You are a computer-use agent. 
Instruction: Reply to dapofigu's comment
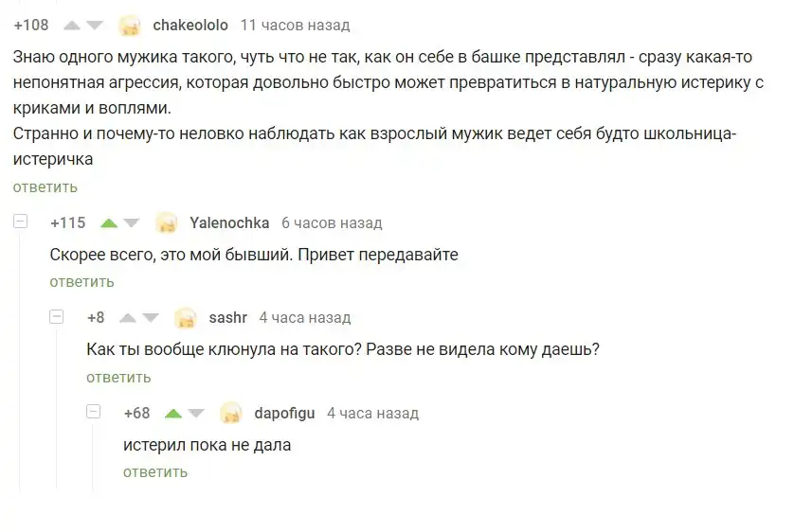tap(155, 471)
